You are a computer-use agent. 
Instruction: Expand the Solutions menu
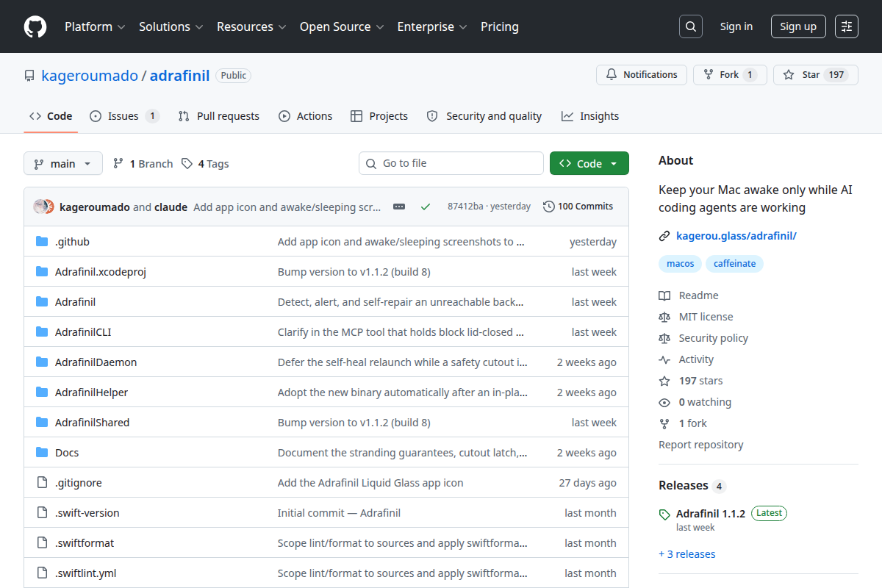(171, 26)
